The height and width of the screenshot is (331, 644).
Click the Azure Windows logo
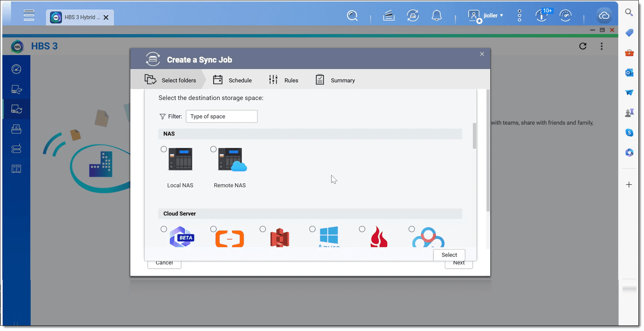coord(329,235)
